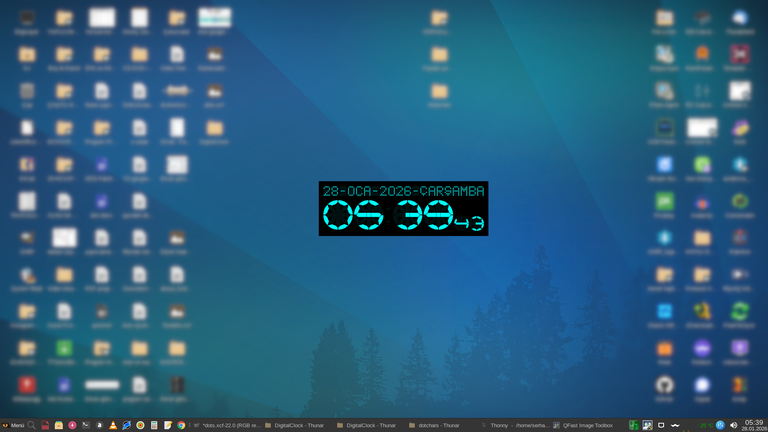Click the 05:39 taskbar clock
The width and height of the screenshot is (768, 432).
(754, 425)
